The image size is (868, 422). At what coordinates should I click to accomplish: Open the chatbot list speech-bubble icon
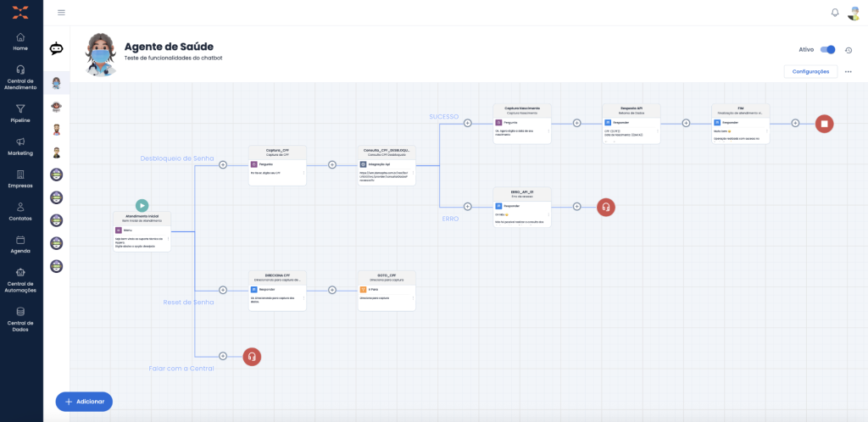tap(57, 48)
